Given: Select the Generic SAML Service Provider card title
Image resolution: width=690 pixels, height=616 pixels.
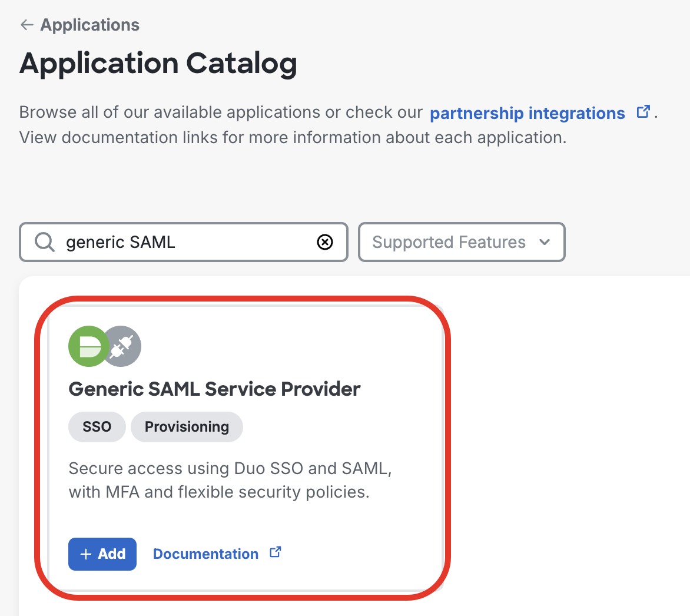Looking at the screenshot, I should (214, 389).
